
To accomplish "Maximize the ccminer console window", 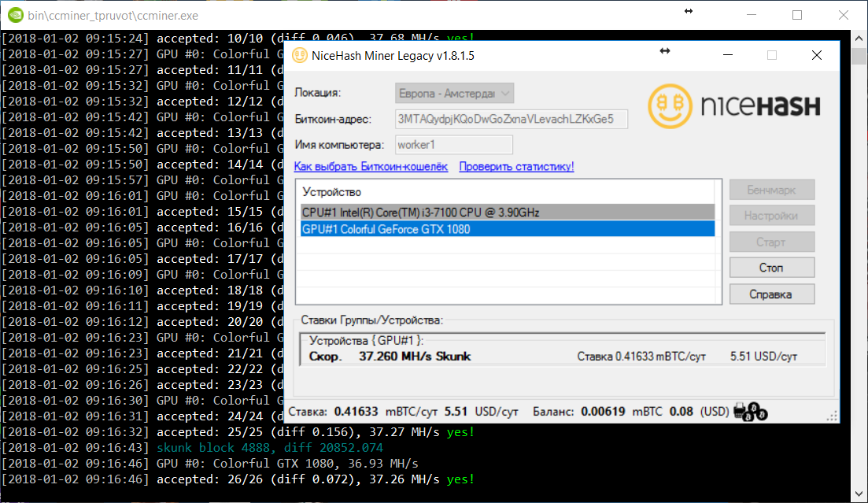I will pos(797,15).
